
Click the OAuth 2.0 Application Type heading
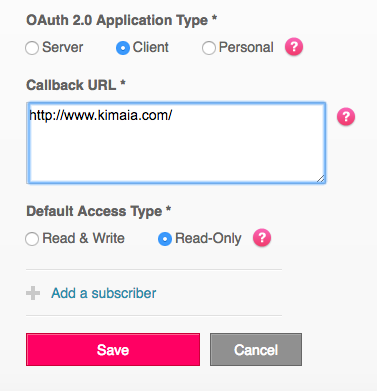[122, 20]
